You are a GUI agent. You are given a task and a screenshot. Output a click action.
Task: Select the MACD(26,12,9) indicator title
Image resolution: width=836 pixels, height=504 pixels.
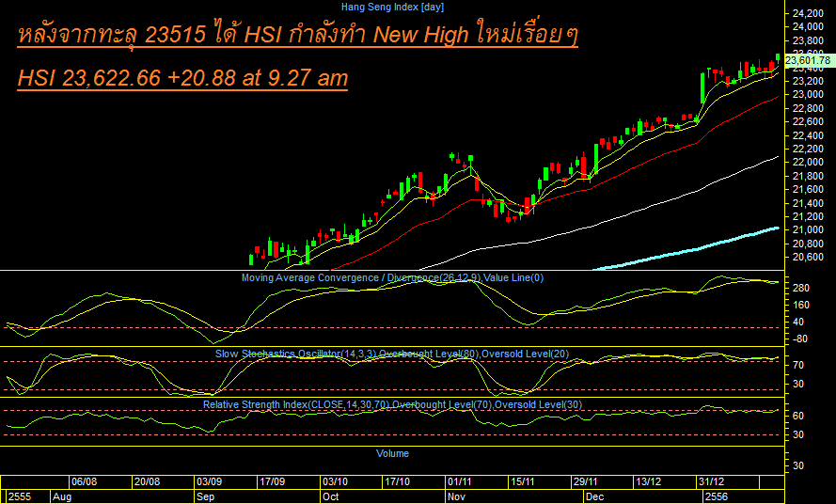pos(392,277)
